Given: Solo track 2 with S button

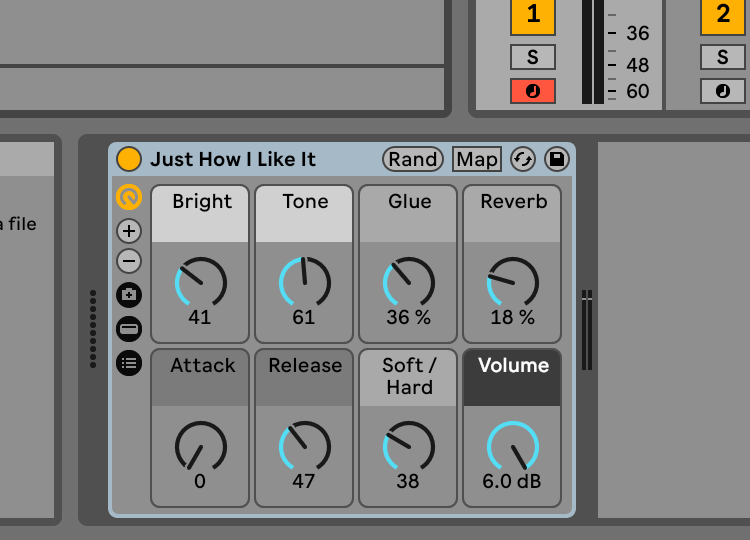Looking at the screenshot, I should click(722, 57).
